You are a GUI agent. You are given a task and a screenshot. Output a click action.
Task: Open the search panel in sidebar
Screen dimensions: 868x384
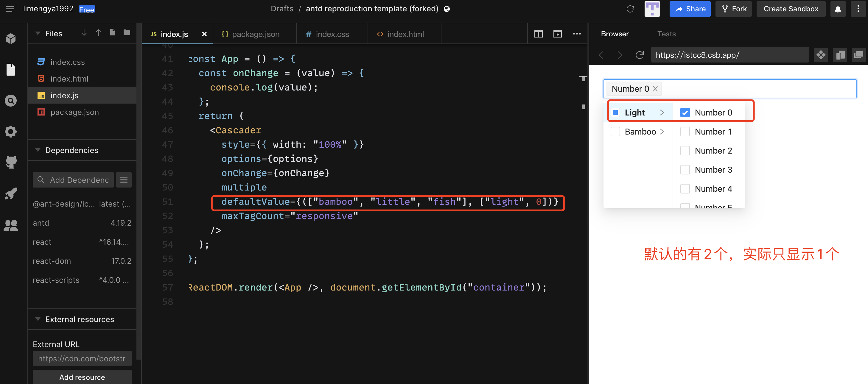tap(11, 100)
